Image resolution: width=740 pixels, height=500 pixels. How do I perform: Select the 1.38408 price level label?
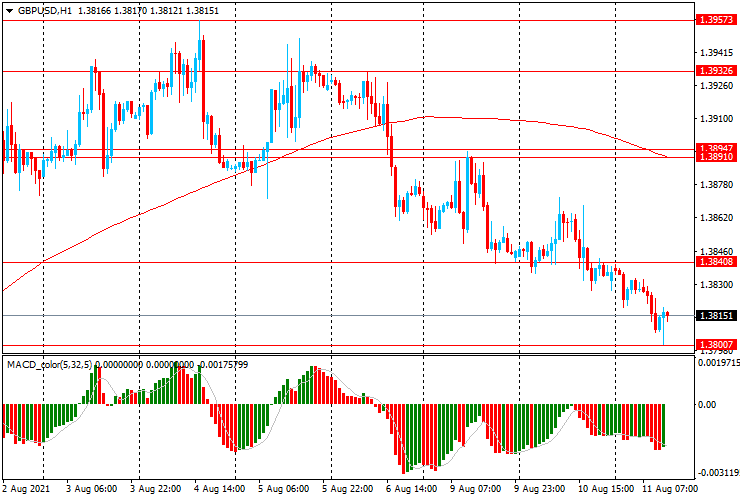click(x=716, y=262)
